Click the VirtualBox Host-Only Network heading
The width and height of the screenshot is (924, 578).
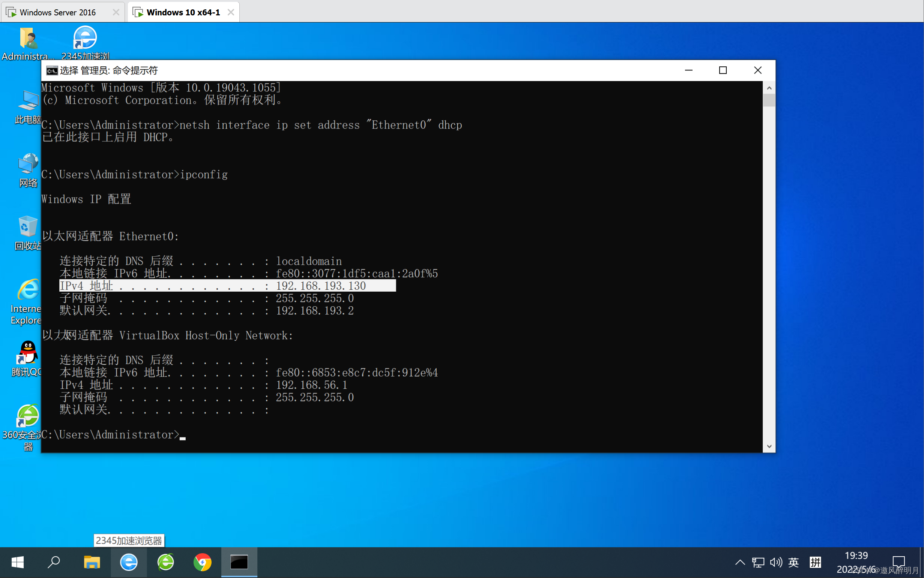click(168, 335)
